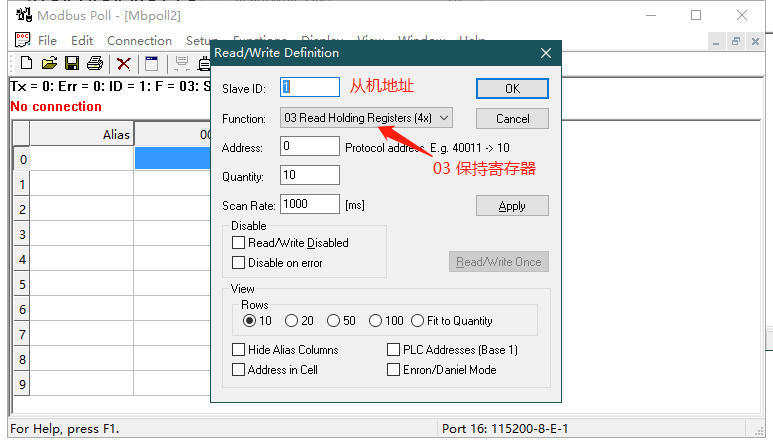Screen dimensions: 773x445
Task: Click the For Help, press F1 status text
Action: pos(65,429)
